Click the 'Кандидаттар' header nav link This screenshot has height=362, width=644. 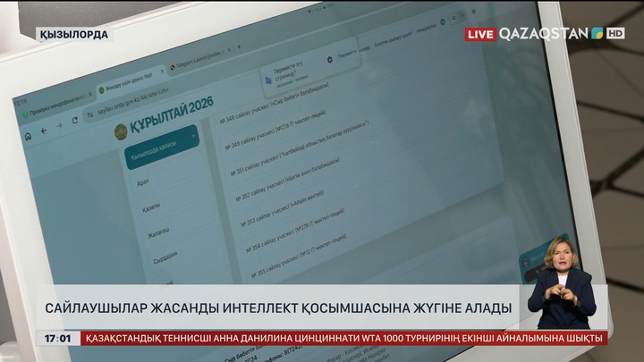tap(427, 28)
